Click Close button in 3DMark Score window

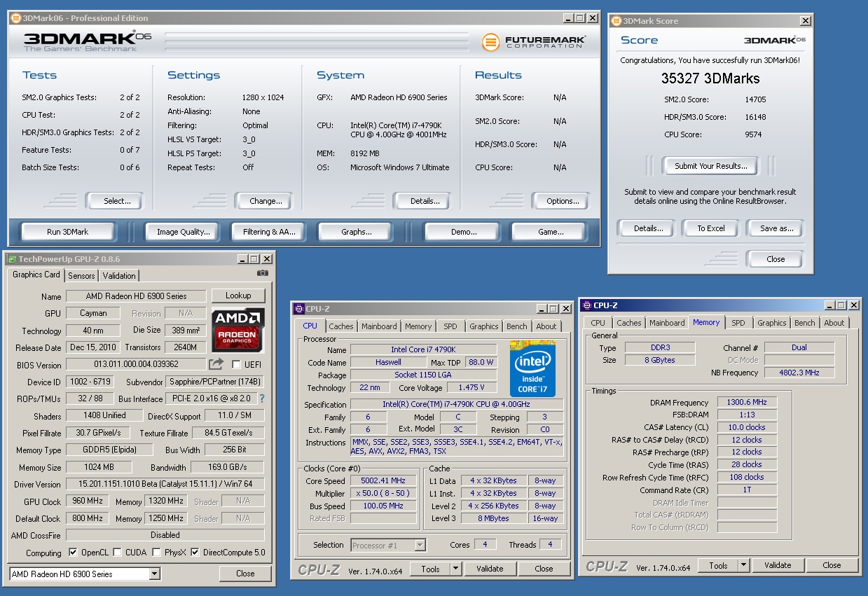click(x=775, y=259)
